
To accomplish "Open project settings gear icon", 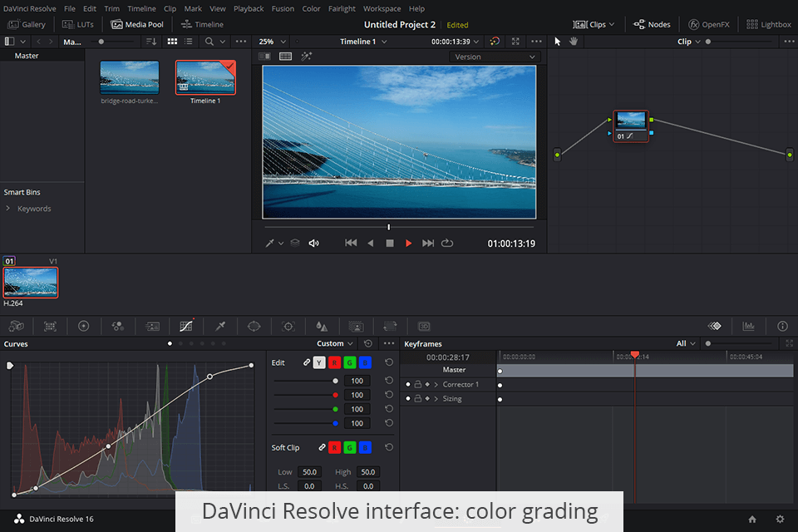I will point(780,520).
